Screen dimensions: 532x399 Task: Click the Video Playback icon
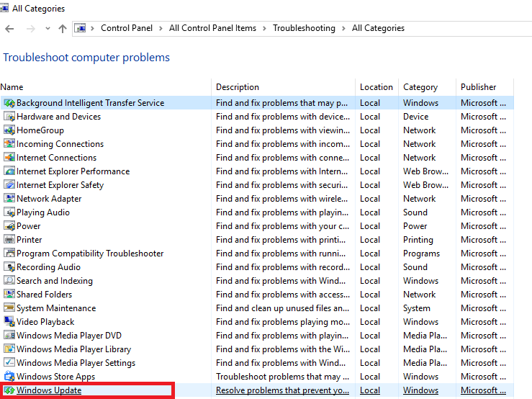[x=9, y=322]
